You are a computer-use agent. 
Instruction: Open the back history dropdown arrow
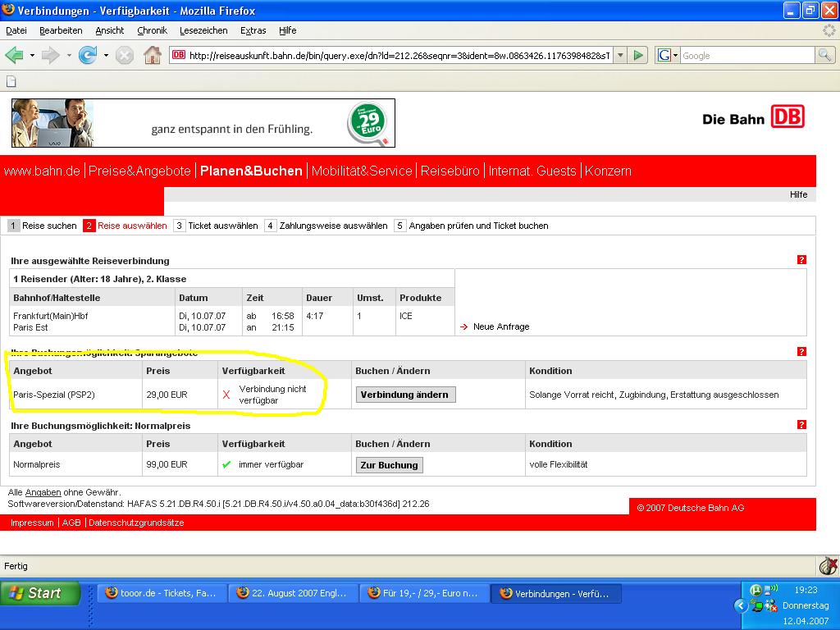[x=33, y=56]
